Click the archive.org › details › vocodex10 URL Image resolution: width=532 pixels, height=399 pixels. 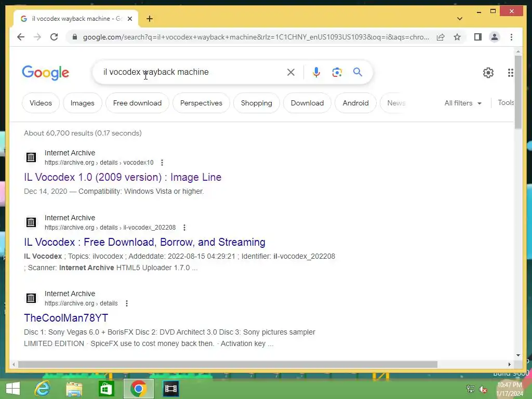pyautogui.click(x=99, y=163)
